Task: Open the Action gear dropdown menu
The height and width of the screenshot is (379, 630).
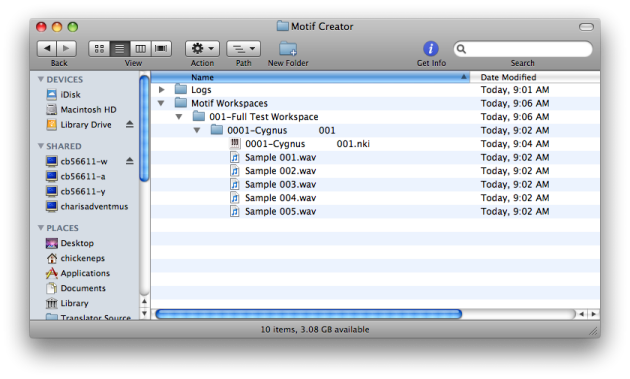Action: click(202, 49)
